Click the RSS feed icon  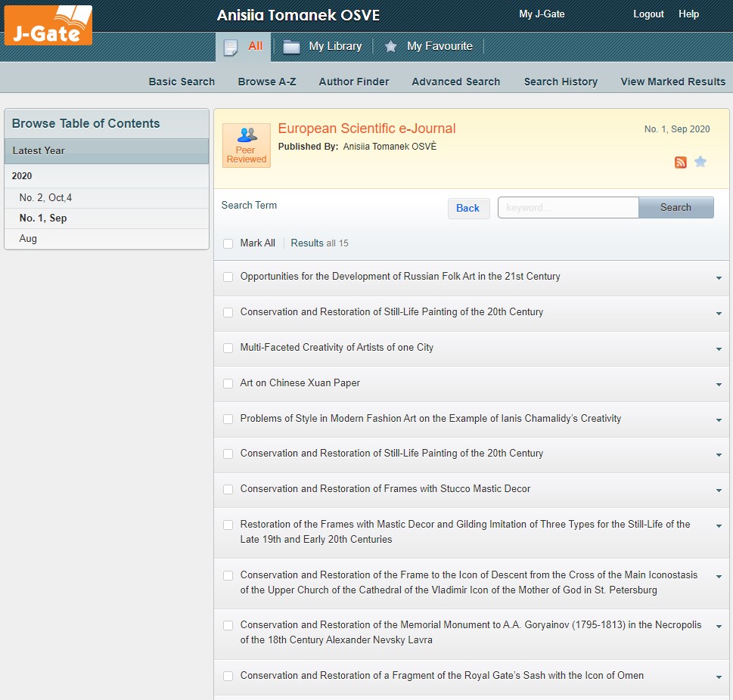[x=680, y=162]
